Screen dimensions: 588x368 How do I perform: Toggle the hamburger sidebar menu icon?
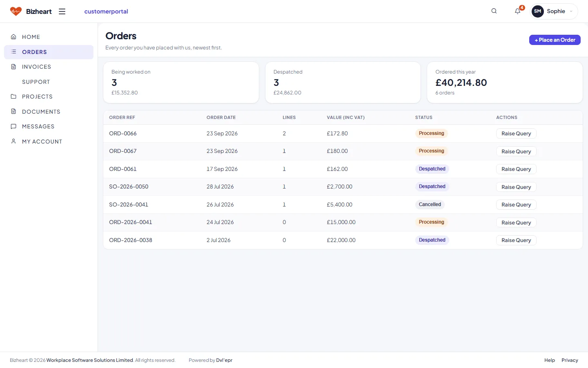tap(62, 11)
